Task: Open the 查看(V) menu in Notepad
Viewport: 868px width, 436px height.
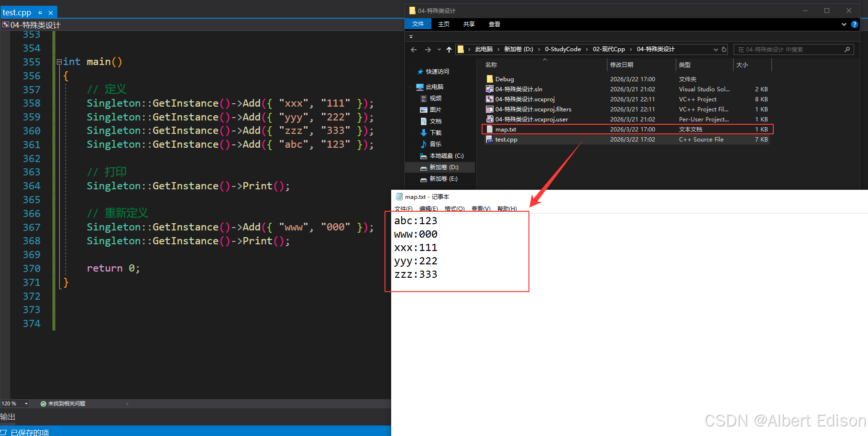Action: 481,209
